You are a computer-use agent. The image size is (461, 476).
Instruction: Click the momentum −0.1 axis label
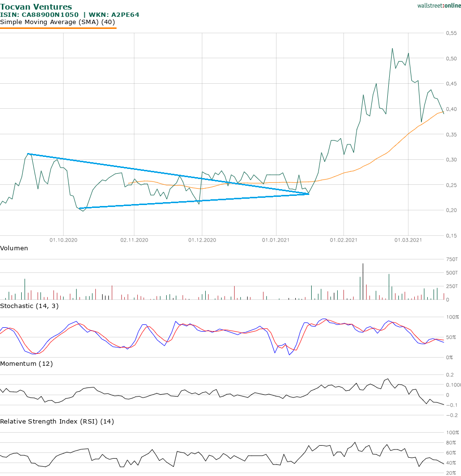click(451, 405)
